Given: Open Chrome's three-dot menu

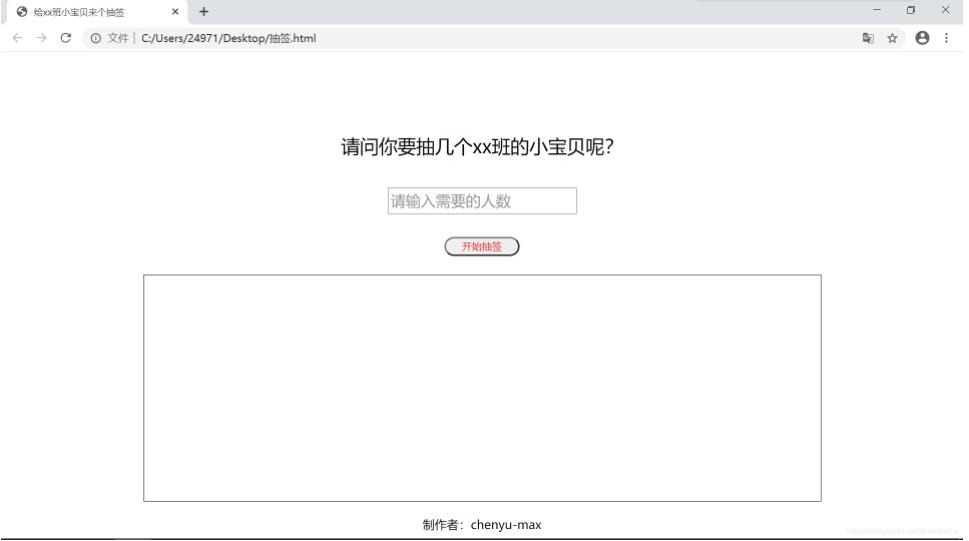Looking at the screenshot, I should click(946, 38).
